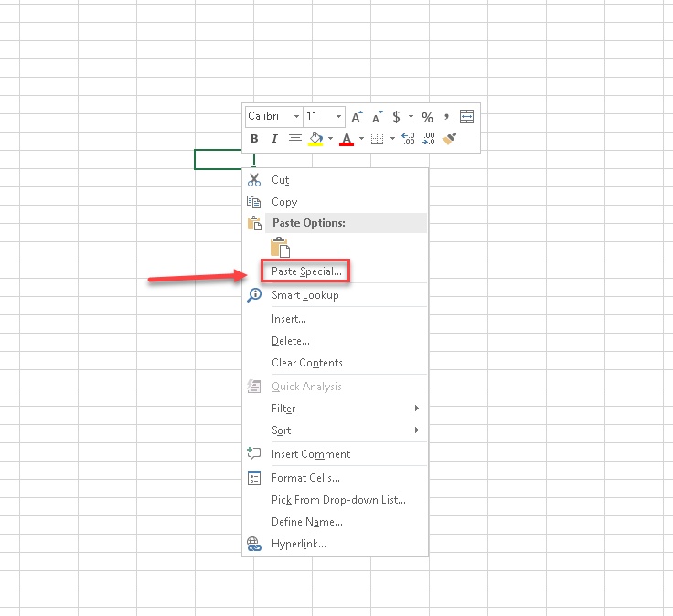This screenshot has width=673, height=616.
Task: Click the Insert Comment bubble icon
Action: tap(253, 453)
